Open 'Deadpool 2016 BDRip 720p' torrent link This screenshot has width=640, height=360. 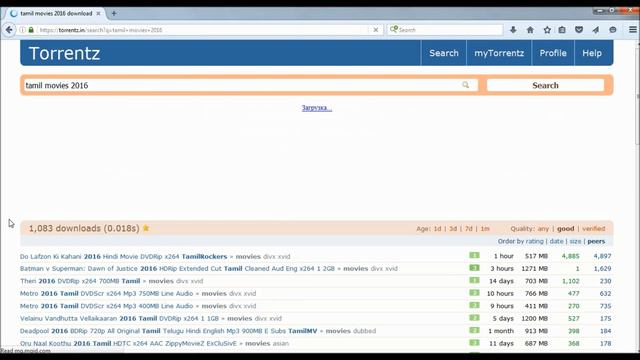168,331
